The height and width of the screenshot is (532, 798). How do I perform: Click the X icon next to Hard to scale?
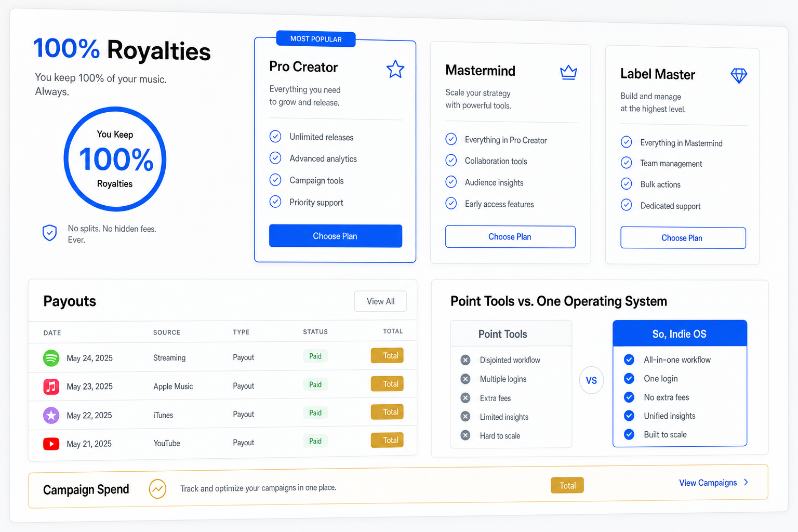pos(465,435)
